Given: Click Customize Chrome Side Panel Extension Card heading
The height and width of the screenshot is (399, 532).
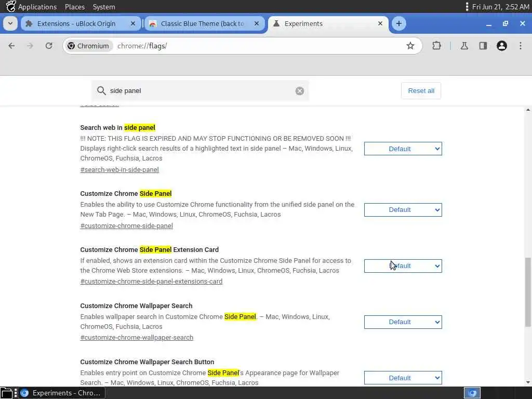Looking at the screenshot, I should coord(150,250).
